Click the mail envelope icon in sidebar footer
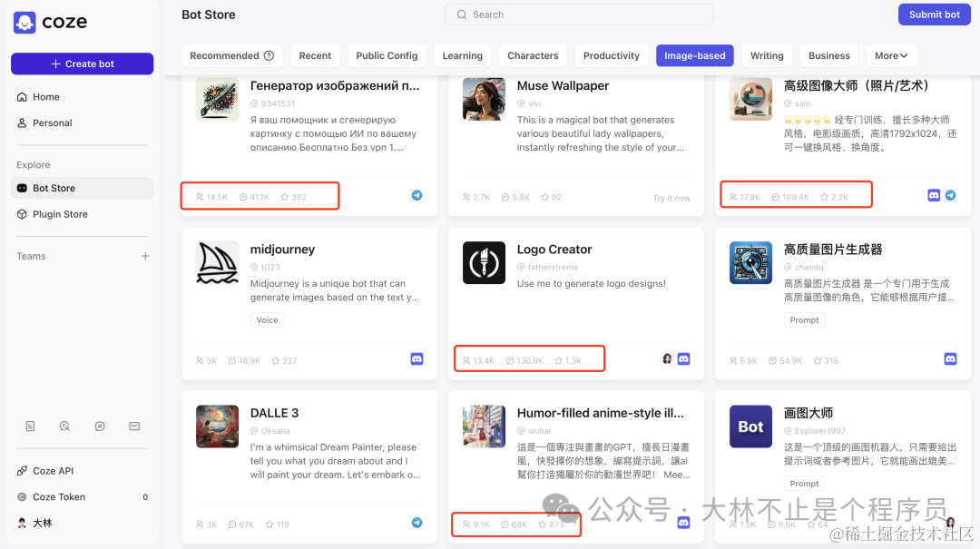The width and height of the screenshot is (980, 549). click(134, 426)
